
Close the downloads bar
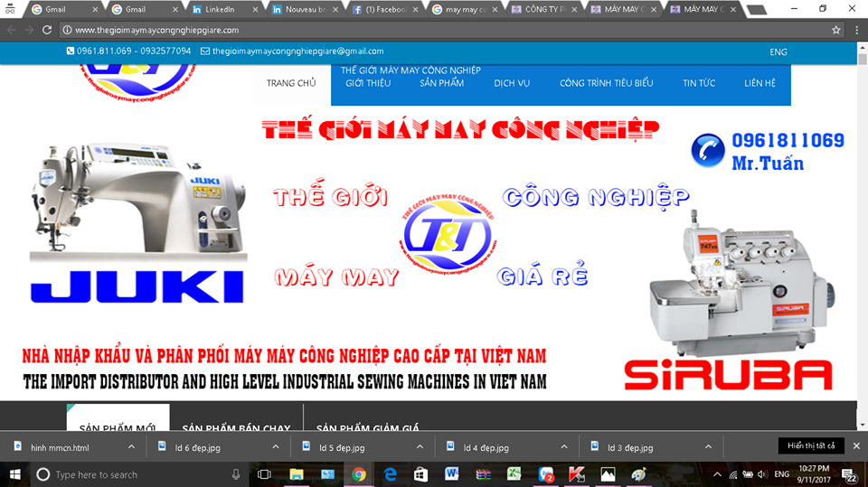[856, 445]
